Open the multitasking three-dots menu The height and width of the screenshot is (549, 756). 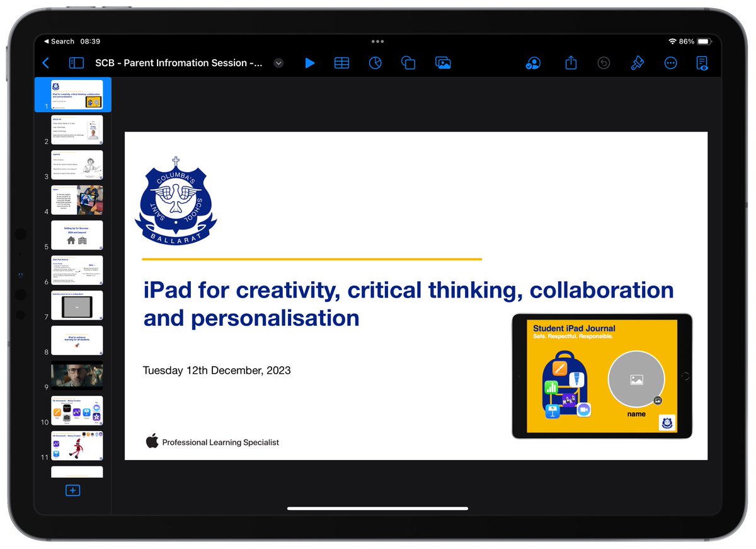377,42
